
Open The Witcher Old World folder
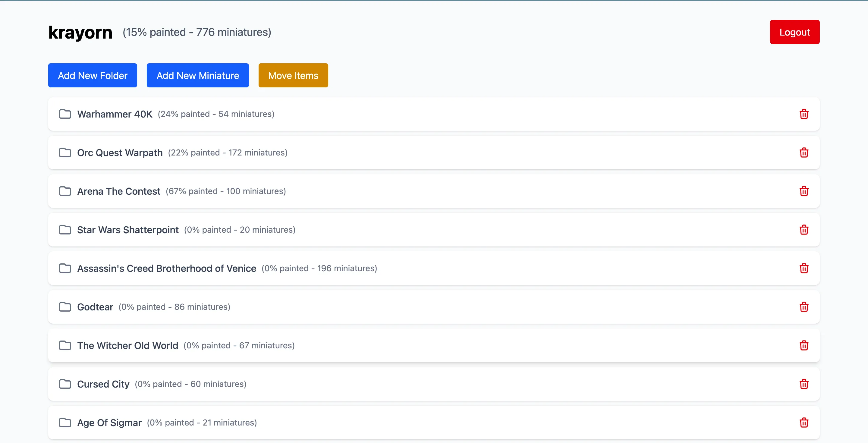127,345
